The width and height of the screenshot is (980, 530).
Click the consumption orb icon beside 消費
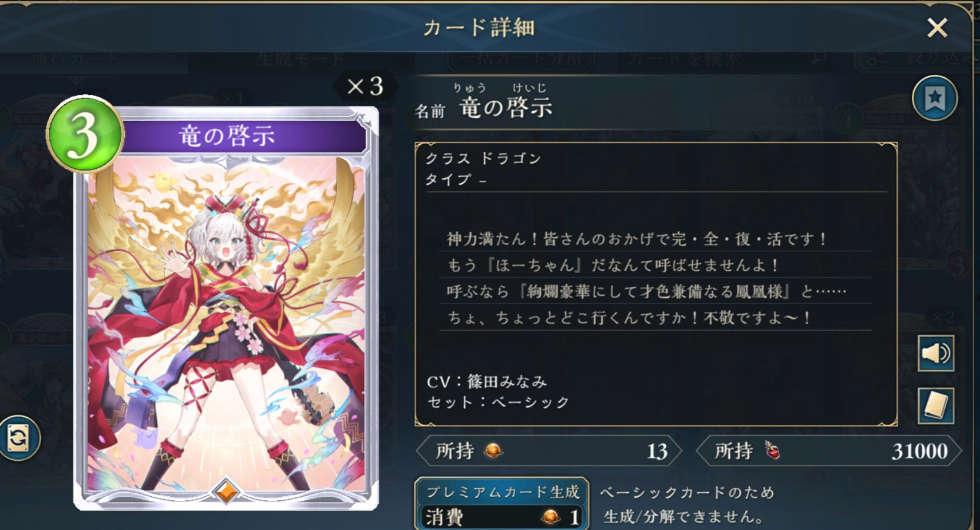coord(551,517)
